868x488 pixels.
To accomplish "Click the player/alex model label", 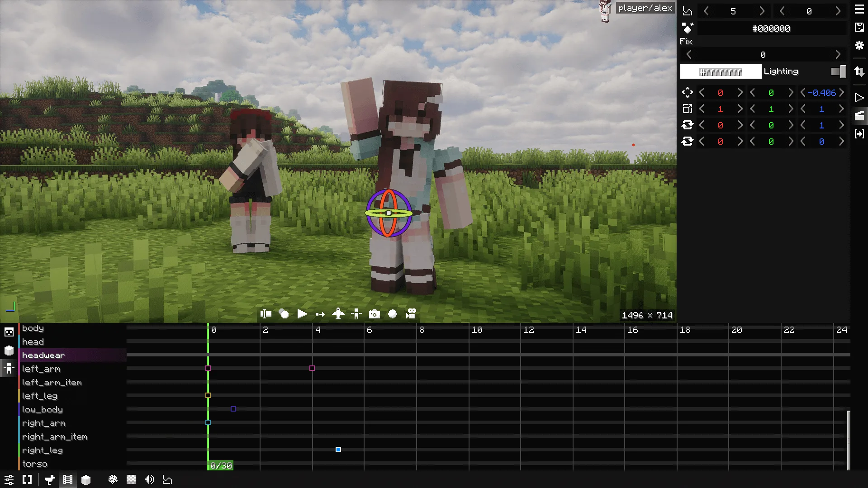I will click(x=645, y=8).
